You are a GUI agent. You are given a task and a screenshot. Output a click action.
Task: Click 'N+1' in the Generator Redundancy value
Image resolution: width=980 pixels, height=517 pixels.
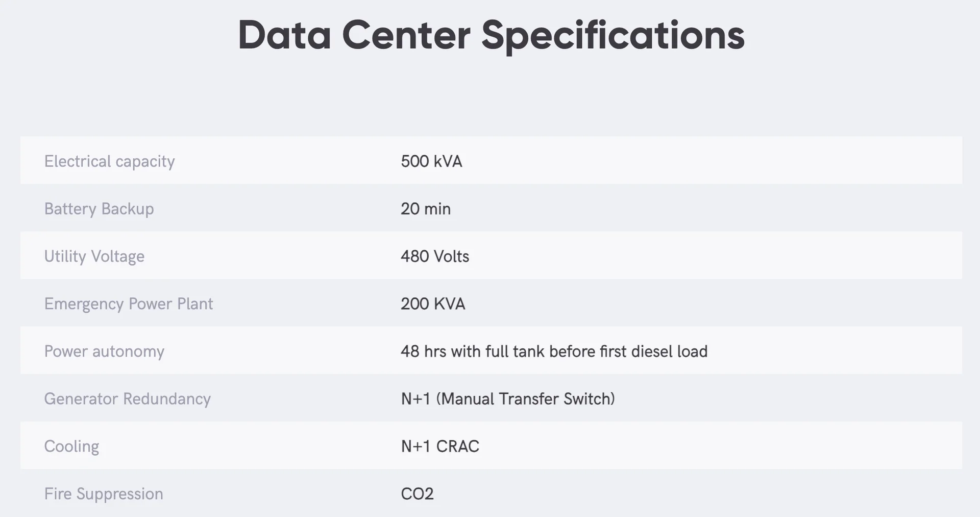click(415, 398)
